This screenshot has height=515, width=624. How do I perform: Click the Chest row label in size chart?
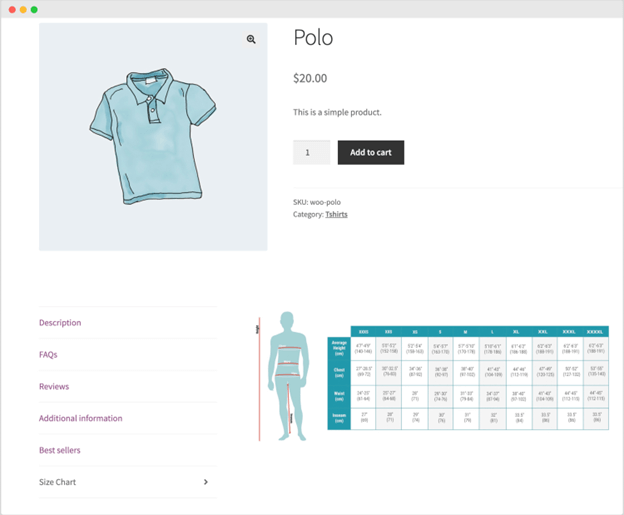(339, 372)
